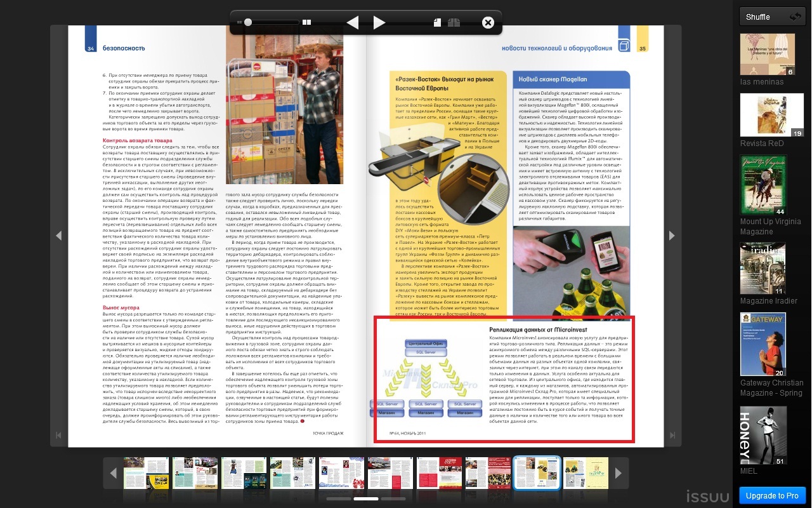Go to next page using toolbar arrow

tap(379, 23)
